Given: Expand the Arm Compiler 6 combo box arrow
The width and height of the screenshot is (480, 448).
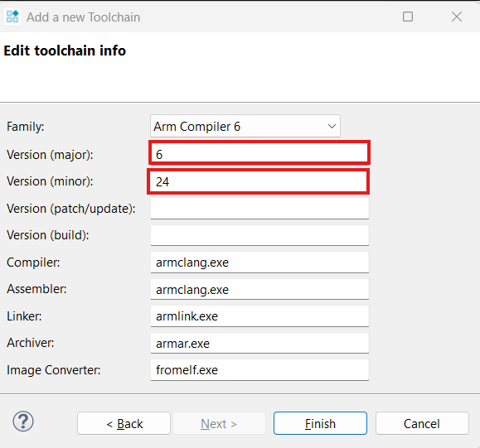Looking at the screenshot, I should pos(332,126).
